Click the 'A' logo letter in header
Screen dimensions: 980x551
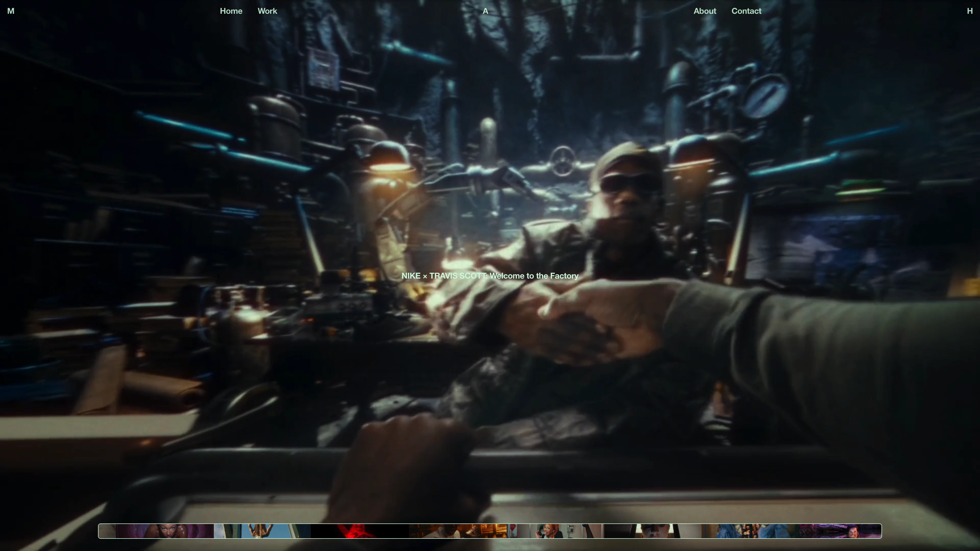485,11
